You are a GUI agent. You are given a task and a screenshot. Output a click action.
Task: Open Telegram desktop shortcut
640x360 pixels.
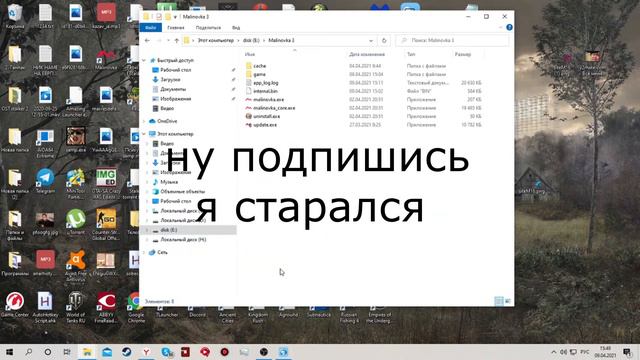(x=45, y=182)
